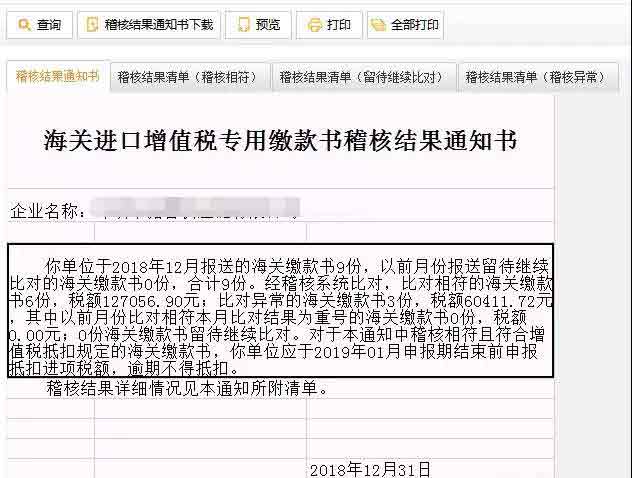Click the text 你单位于2018年12月报送的海关缴款书9份
Image resolution: width=632 pixels, height=478 pixels.
tap(203, 266)
